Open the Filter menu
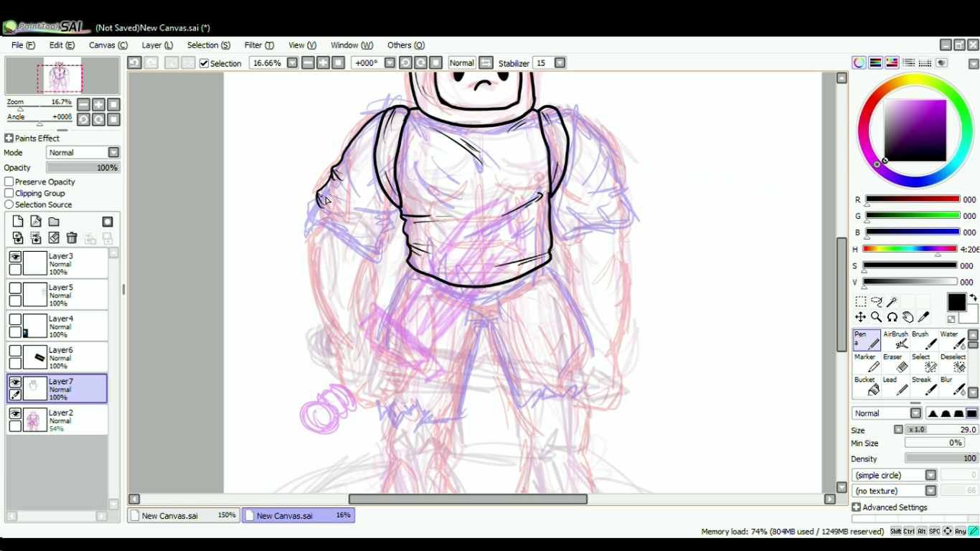 (x=258, y=45)
